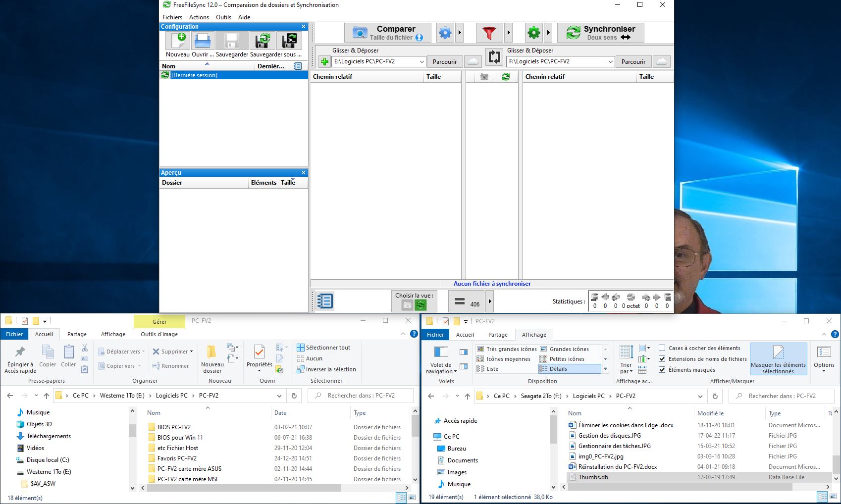Open the arrow menu next to sync settings gear
This screenshot has width=841, height=504.
(548, 33)
